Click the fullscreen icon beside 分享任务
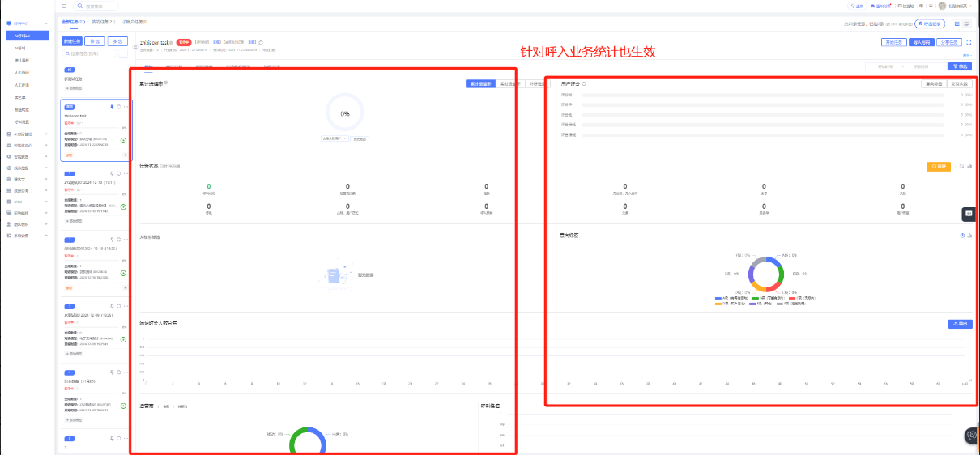 pyautogui.click(x=969, y=42)
